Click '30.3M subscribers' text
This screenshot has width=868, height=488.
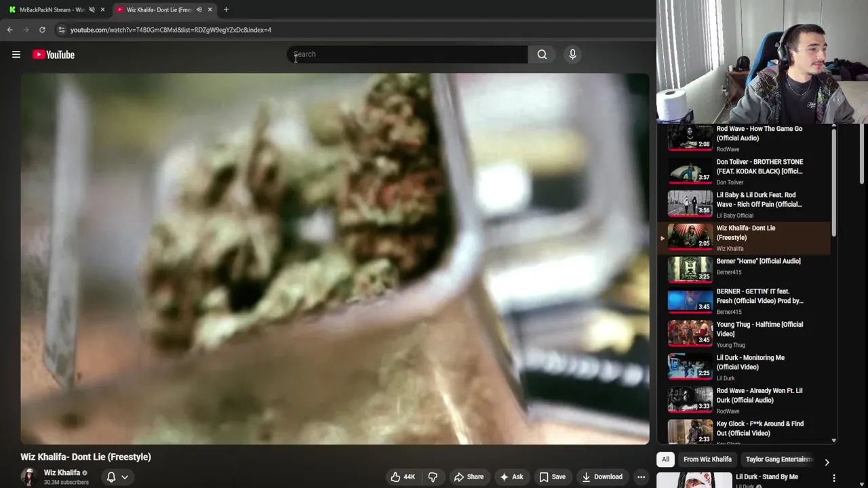click(x=66, y=483)
